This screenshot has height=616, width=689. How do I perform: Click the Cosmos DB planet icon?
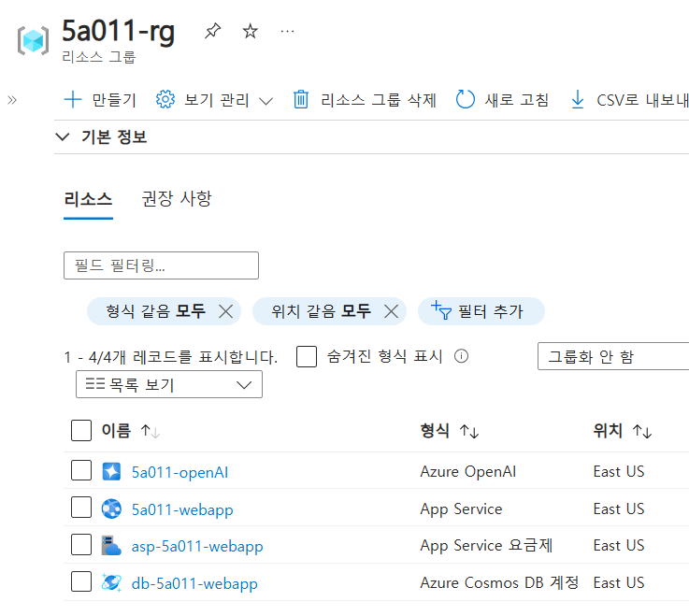(x=111, y=582)
